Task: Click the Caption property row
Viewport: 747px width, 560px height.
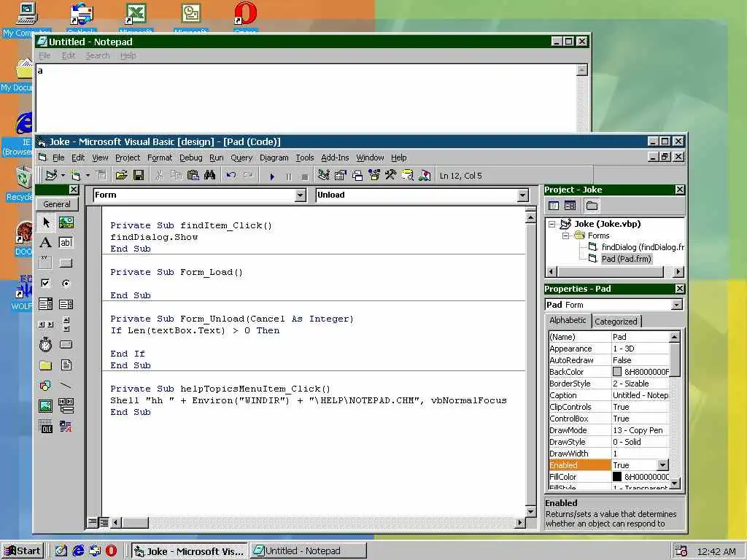Action: point(609,395)
